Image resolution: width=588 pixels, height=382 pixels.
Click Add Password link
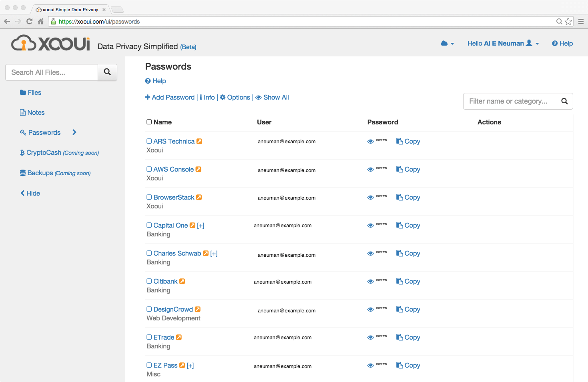pyautogui.click(x=170, y=97)
